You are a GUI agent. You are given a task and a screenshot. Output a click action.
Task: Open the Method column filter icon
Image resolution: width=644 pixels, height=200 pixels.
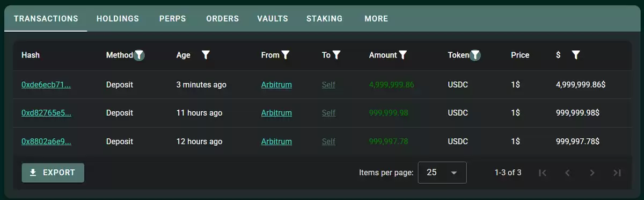click(139, 55)
